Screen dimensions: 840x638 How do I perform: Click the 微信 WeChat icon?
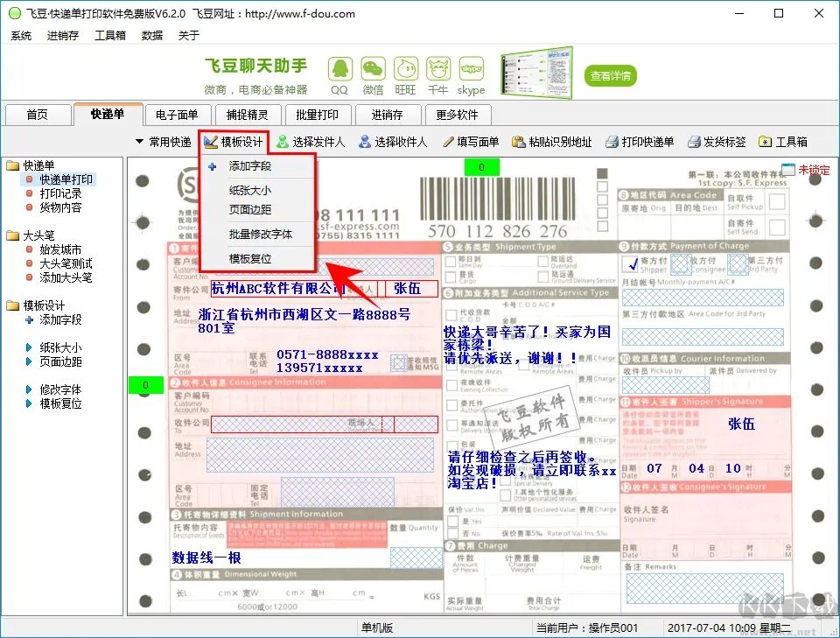coord(373,70)
